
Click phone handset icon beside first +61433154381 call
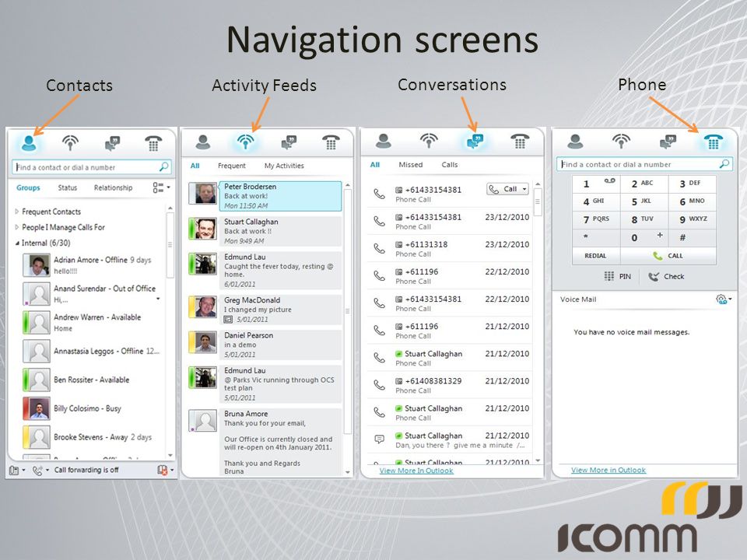pos(379,194)
